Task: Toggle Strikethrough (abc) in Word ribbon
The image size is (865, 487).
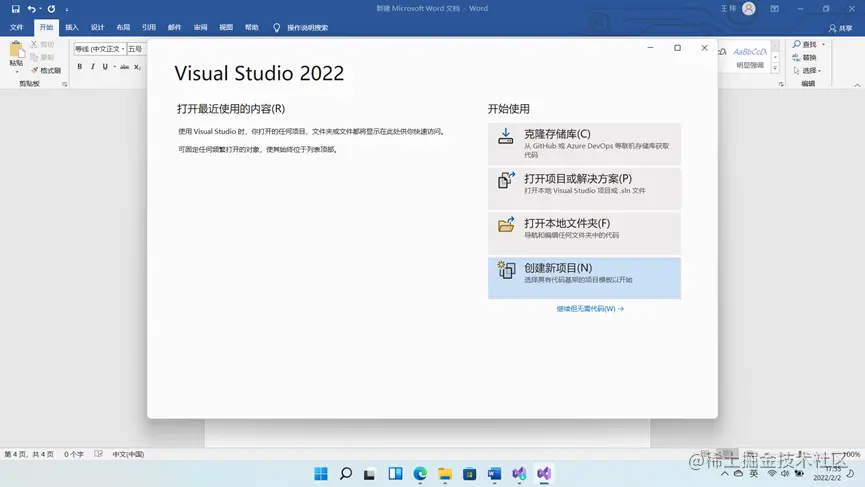Action: (125, 67)
